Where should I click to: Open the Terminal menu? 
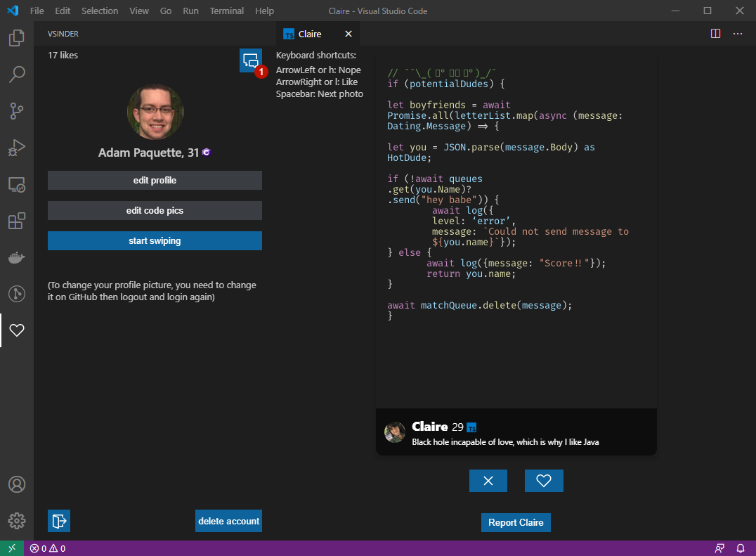227,11
